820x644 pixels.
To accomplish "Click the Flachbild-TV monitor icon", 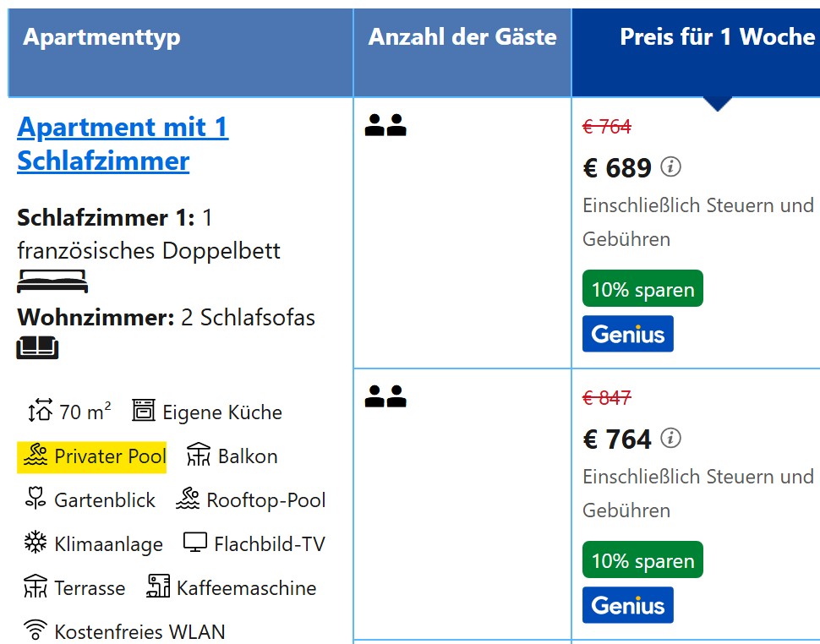I will pyautogui.click(x=195, y=543).
